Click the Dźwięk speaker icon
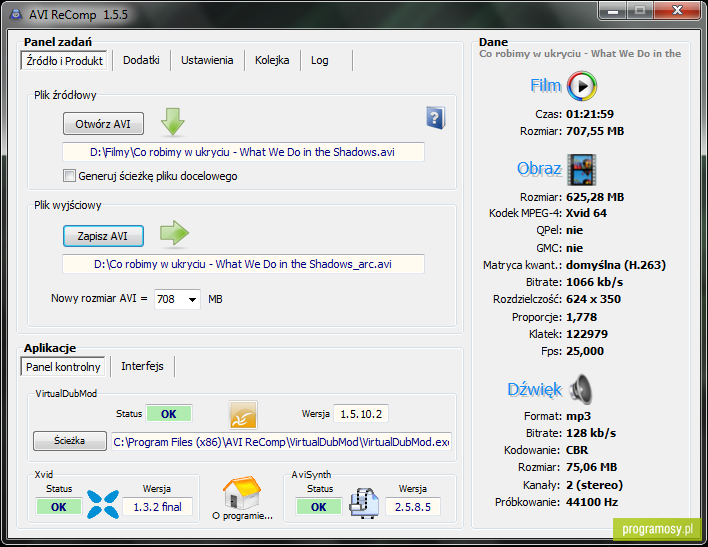The height and width of the screenshot is (547, 708). (581, 389)
